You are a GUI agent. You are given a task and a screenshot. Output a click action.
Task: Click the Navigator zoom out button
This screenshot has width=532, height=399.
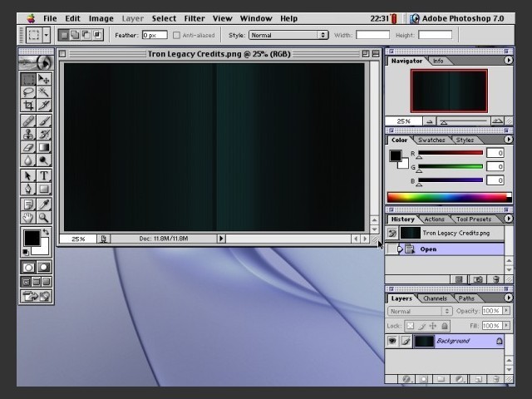tap(429, 121)
